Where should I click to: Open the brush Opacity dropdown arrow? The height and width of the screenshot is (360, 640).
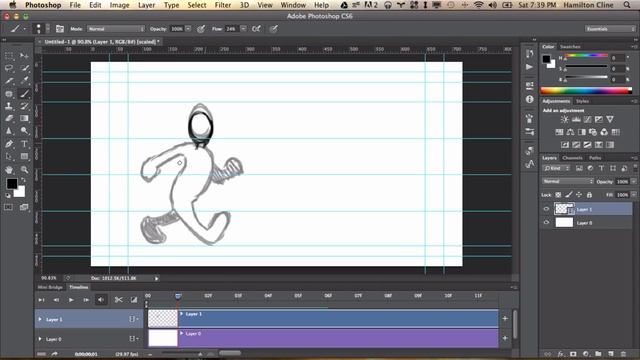(188, 29)
